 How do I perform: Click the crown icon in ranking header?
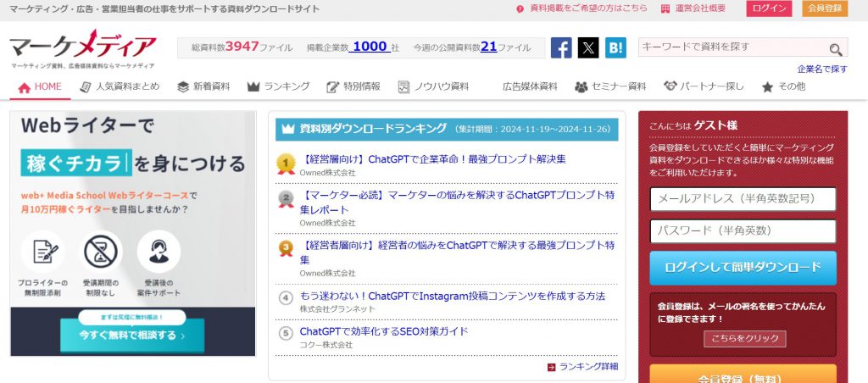coord(288,129)
